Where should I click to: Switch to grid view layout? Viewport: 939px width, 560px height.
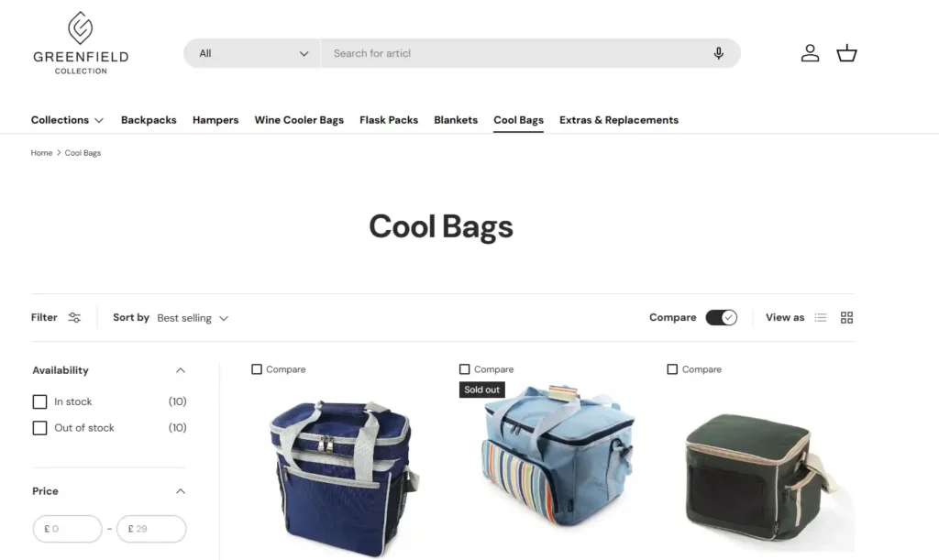coord(846,318)
